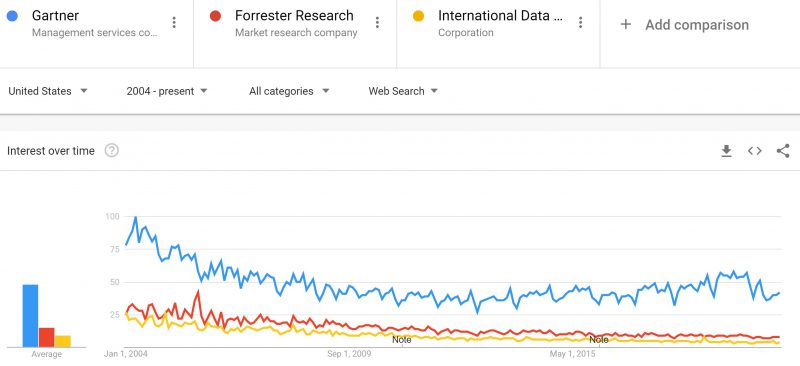Open the Gartner term options menu
The image size is (800, 366).
174,22
